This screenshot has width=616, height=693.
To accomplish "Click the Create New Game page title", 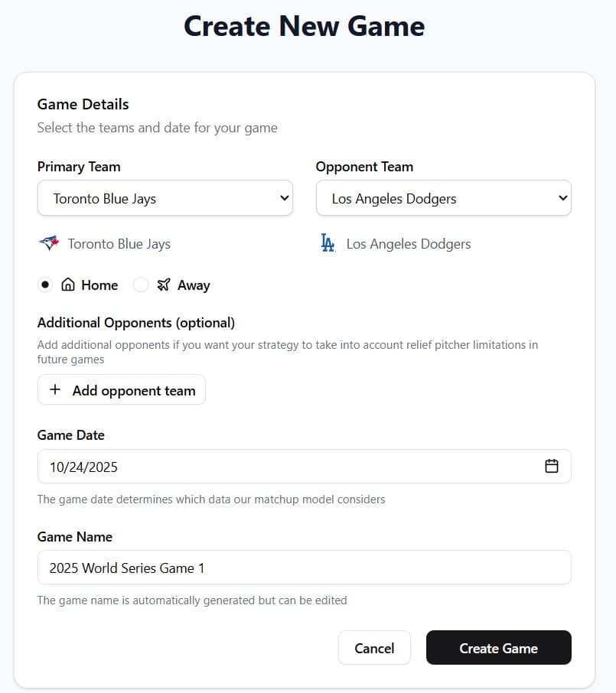I will click(304, 25).
